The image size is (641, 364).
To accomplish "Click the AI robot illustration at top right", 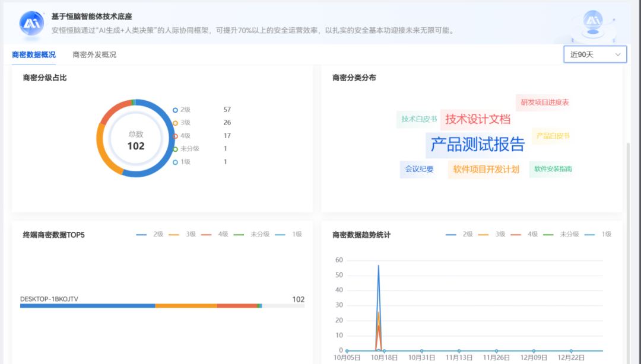I will point(592,22).
